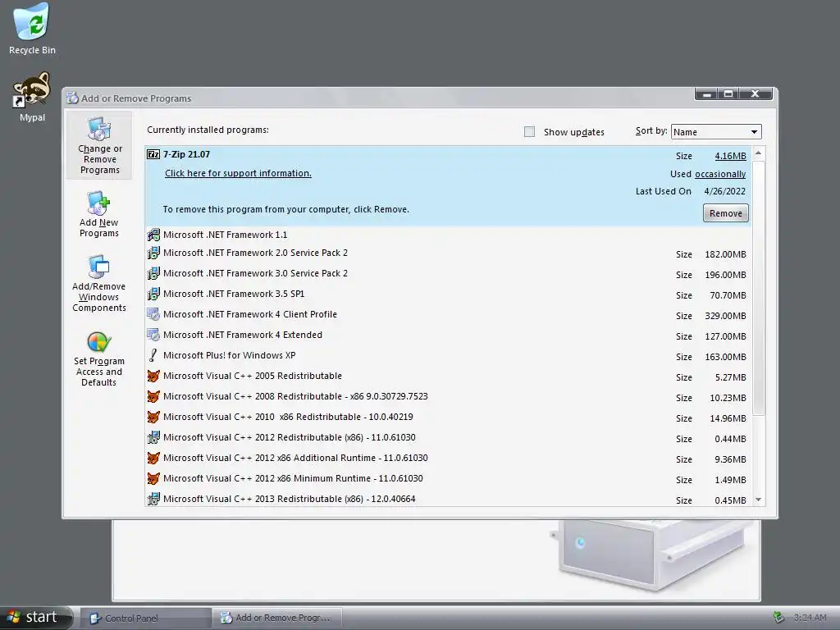Screen dimensions: 840x630
Task: Click icon for .NET Framework 2.0 Service Pack 2
Action: [x=153, y=253]
